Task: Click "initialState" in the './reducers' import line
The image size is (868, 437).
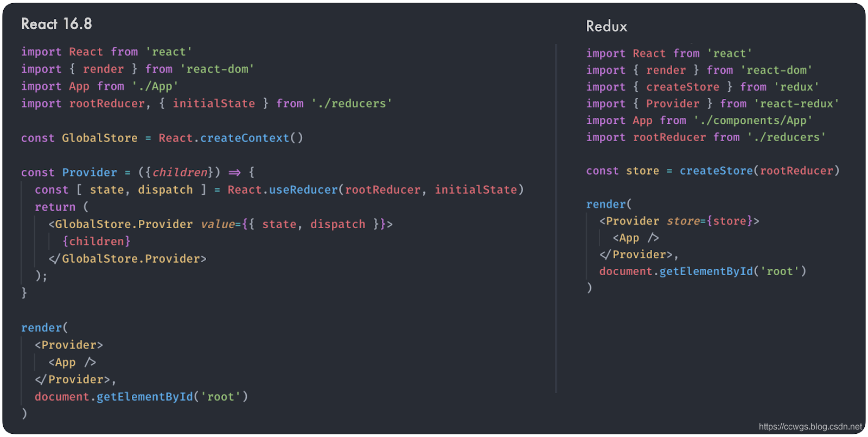Action: pyautogui.click(x=214, y=103)
